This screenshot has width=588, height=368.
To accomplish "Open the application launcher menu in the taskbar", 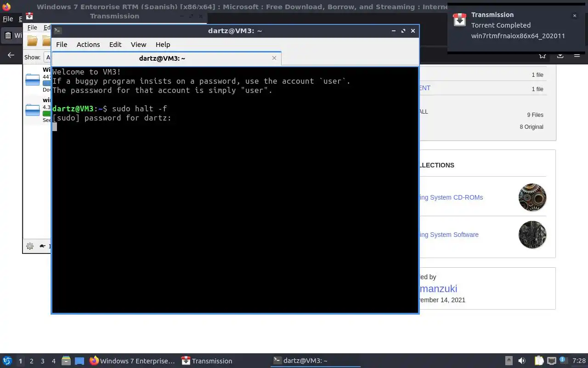I will point(7,361).
